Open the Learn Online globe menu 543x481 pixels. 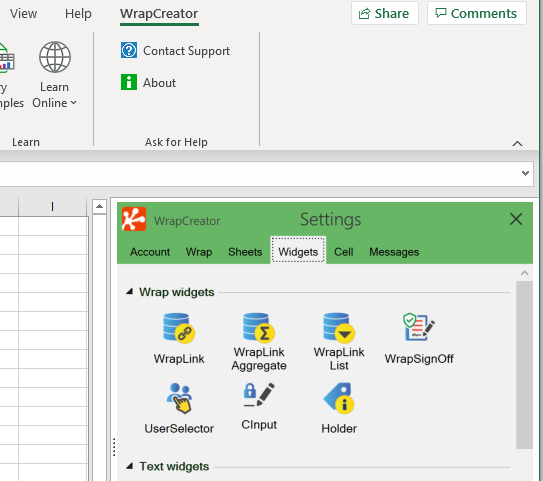[x=54, y=75]
